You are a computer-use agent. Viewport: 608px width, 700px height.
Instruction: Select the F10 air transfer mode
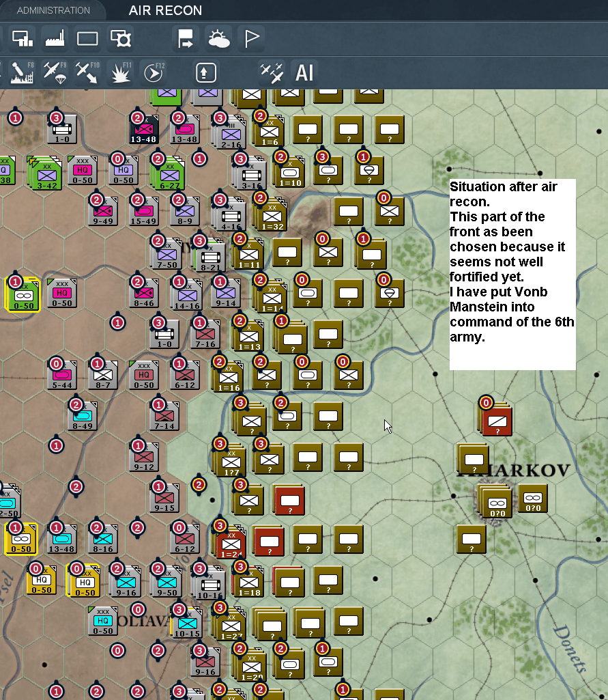(87, 72)
